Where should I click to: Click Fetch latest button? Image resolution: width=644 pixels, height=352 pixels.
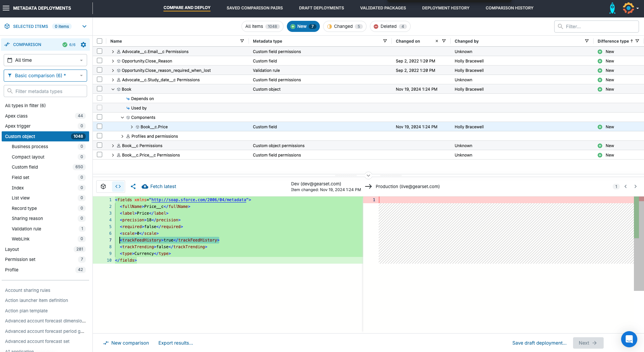pyautogui.click(x=159, y=186)
